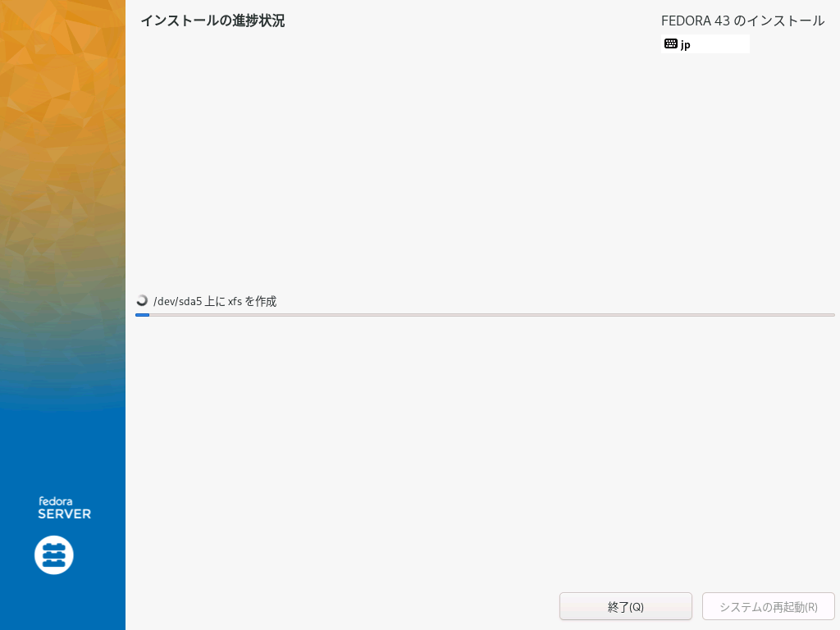The image size is (840, 630).
Task: Click the spinning progress indicator icon
Action: [x=142, y=300]
